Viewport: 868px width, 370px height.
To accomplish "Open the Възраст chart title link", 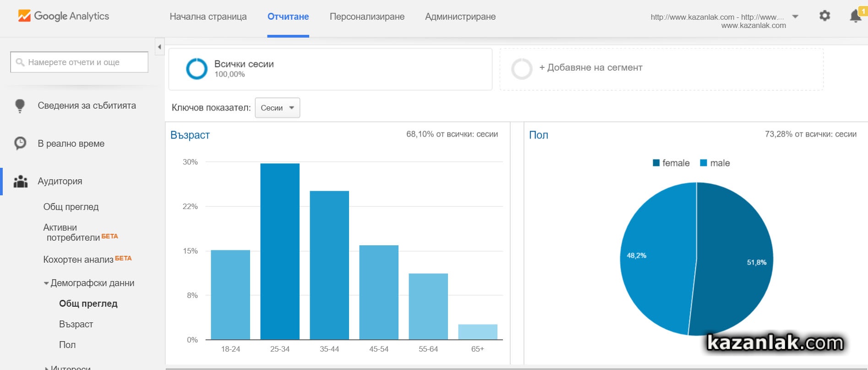I will click(x=190, y=135).
